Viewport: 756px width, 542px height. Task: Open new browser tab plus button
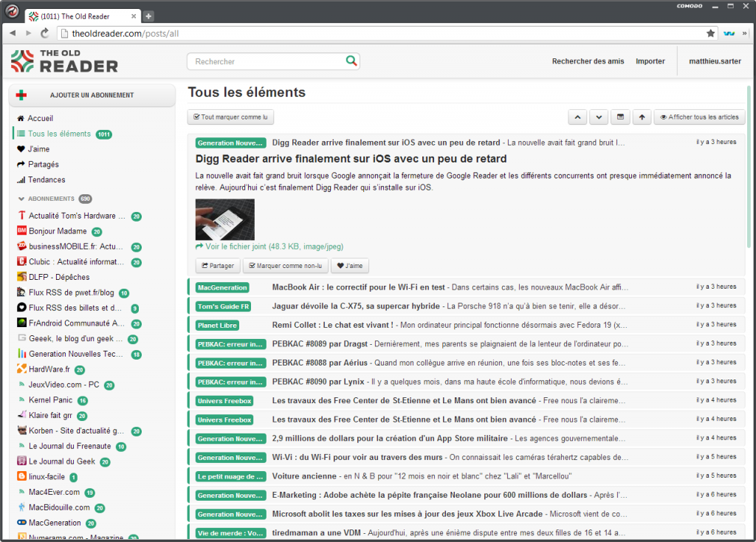point(148,16)
